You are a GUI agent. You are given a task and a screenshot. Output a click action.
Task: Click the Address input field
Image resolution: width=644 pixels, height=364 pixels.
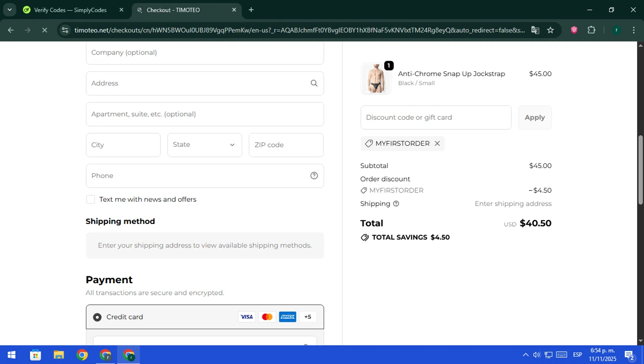click(205, 83)
